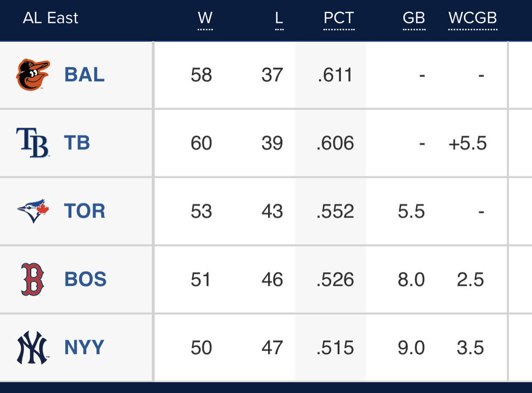This screenshot has width=532, height=393.
Task: Sort standings by L column header
Action: coord(279,18)
